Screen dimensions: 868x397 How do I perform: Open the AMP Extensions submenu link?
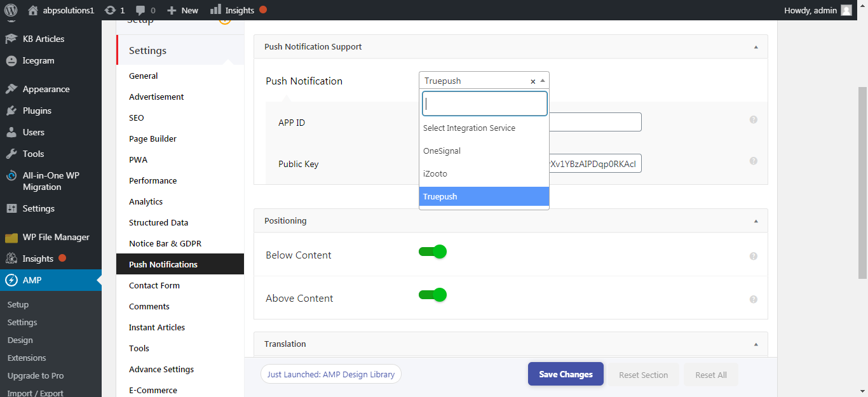pyautogui.click(x=27, y=358)
